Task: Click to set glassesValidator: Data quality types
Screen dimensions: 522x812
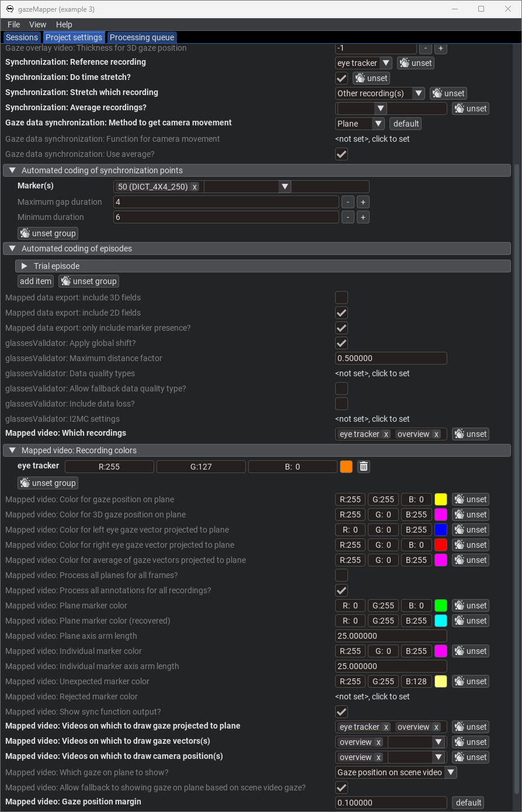Action: click(373, 373)
